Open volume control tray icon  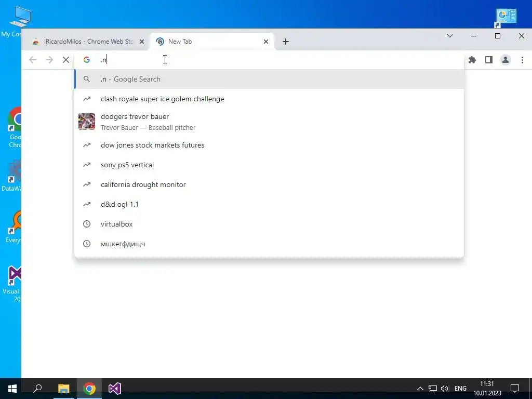pos(445,389)
